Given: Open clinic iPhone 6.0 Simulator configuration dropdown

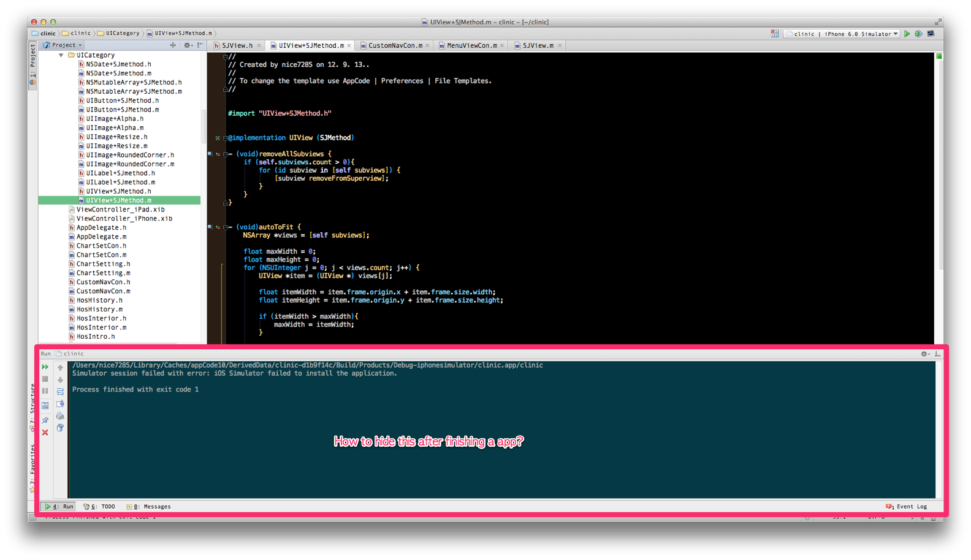Looking at the screenshot, I should point(843,34).
